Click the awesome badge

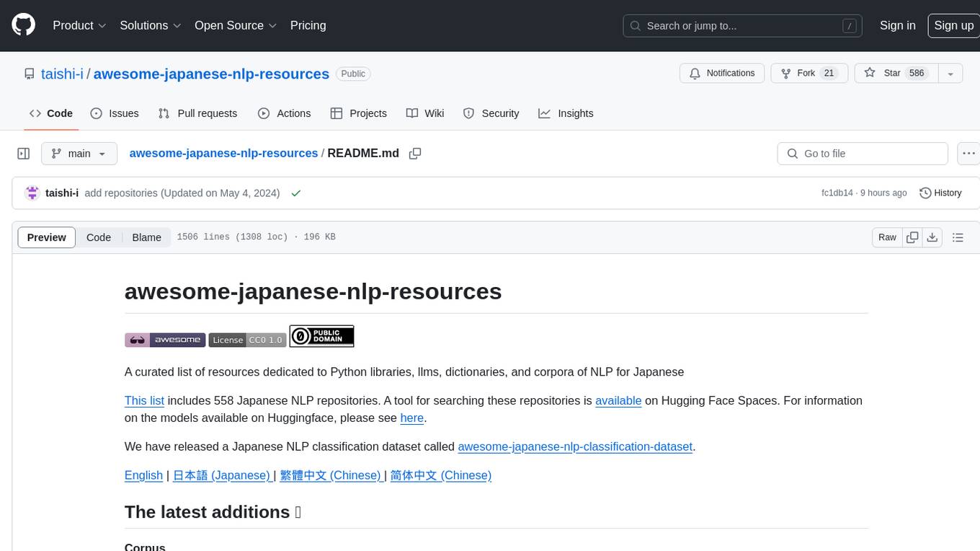(165, 340)
